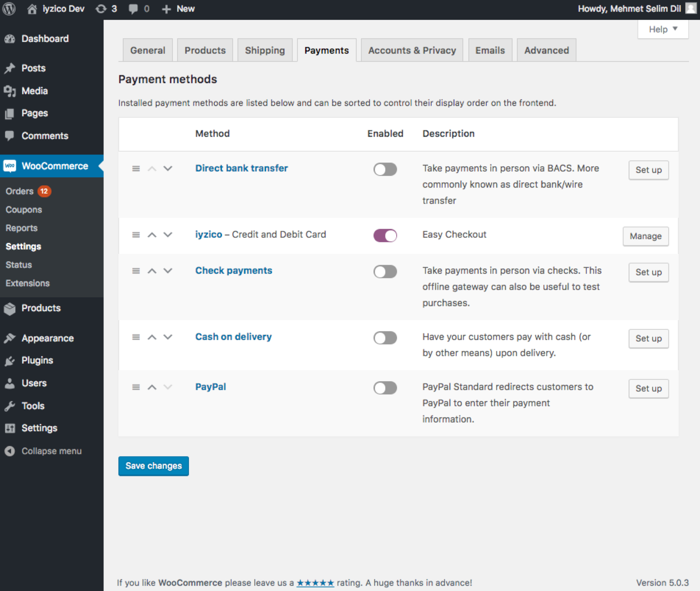Click the WordPress logo icon

pos(9,9)
